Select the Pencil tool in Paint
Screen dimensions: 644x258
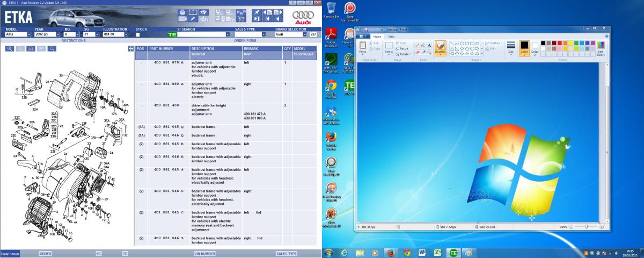pos(417,45)
